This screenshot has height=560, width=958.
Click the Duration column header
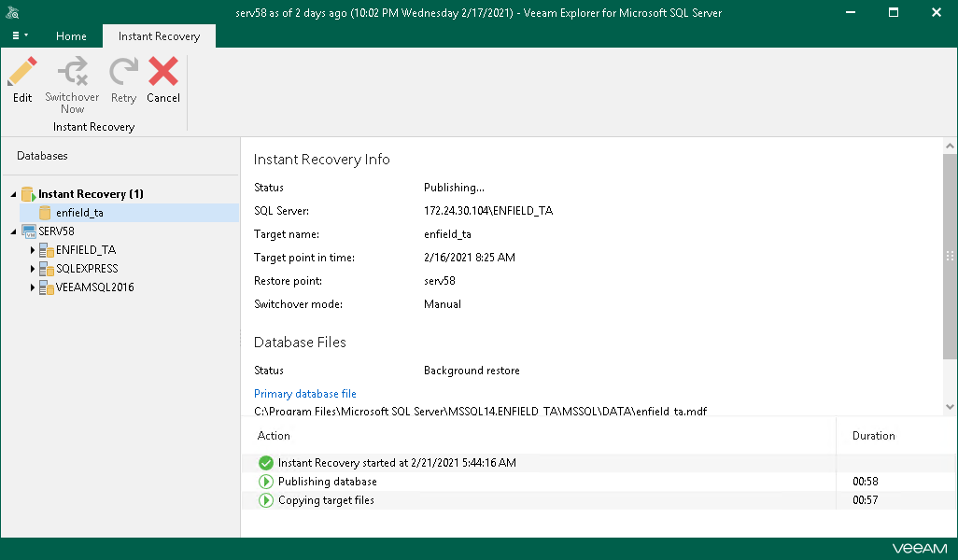point(874,436)
